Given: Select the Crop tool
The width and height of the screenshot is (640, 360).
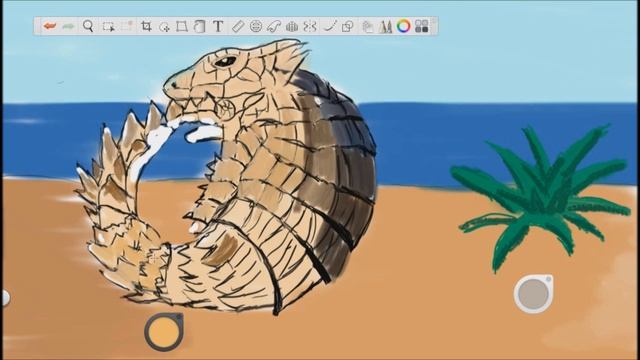Looking at the screenshot, I should tap(146, 27).
